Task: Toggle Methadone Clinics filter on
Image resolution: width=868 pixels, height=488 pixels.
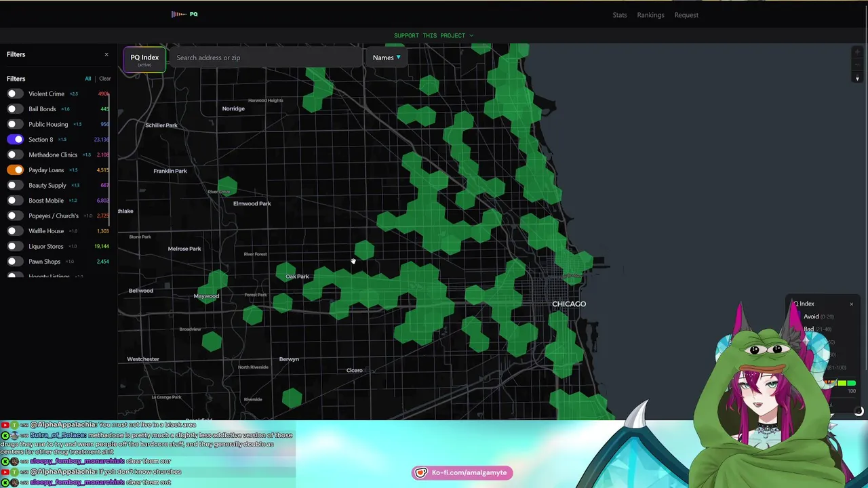Action: coord(14,155)
